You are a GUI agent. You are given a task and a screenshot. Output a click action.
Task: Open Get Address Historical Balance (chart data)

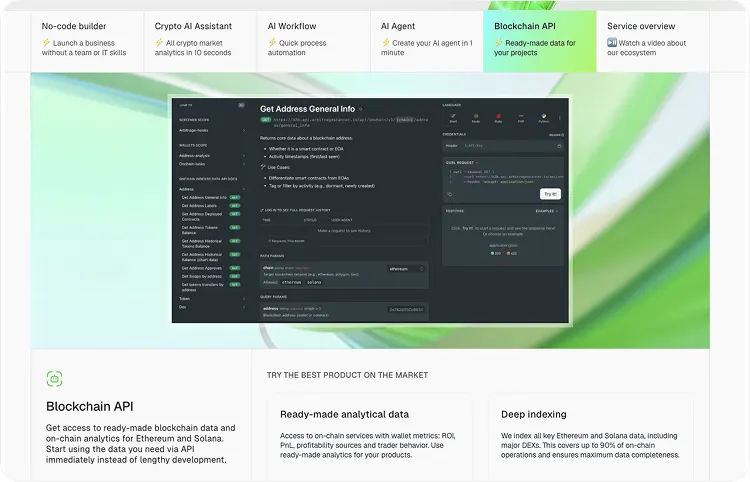pyautogui.click(x=202, y=257)
